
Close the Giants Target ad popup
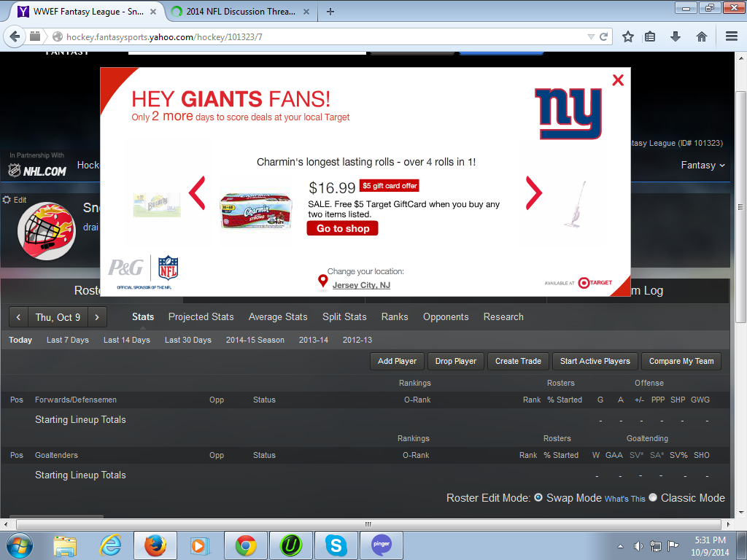point(618,80)
